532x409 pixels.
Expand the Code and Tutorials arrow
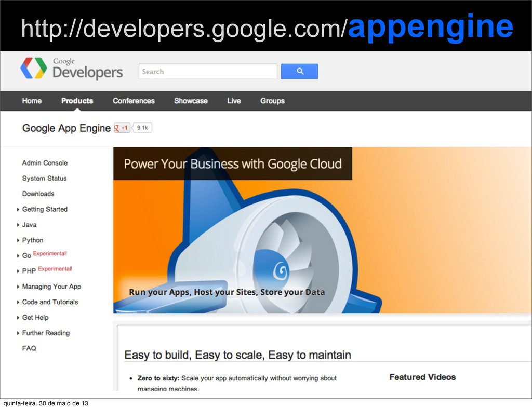click(x=18, y=302)
